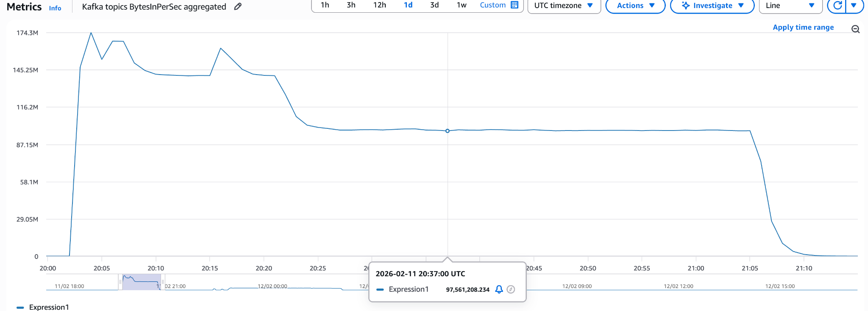Image resolution: width=868 pixels, height=311 pixels.
Task: Switch time range to 1w
Action: pyautogui.click(x=461, y=5)
